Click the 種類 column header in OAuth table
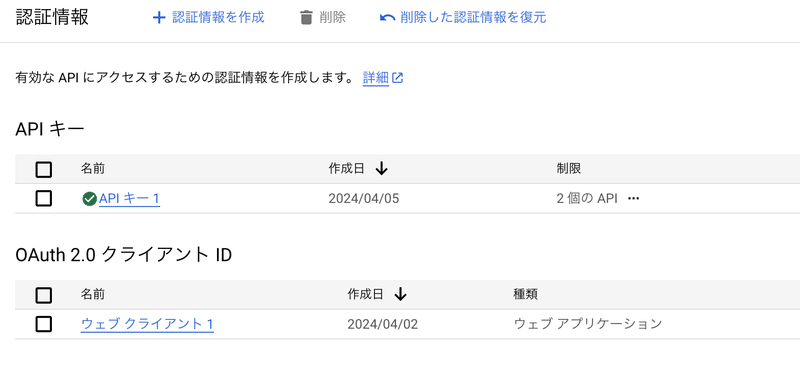 (525, 294)
